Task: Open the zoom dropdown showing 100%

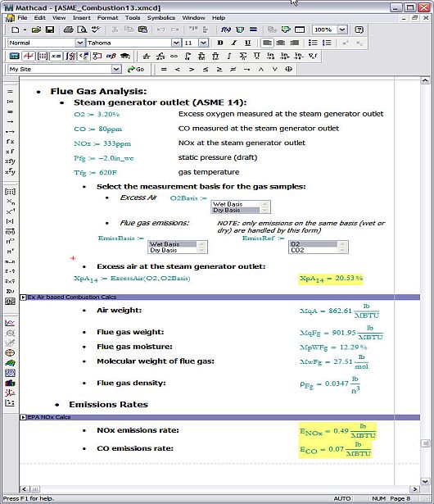Action: [342, 30]
